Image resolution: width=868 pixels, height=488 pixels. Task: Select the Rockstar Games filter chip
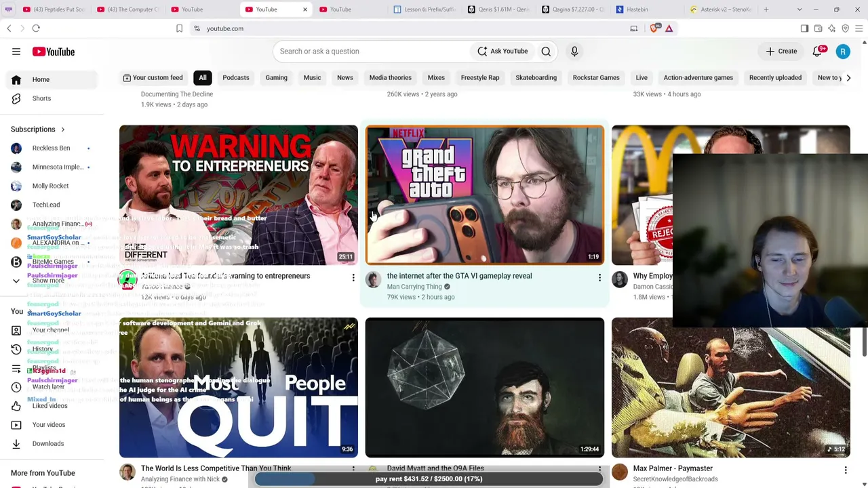pyautogui.click(x=596, y=78)
